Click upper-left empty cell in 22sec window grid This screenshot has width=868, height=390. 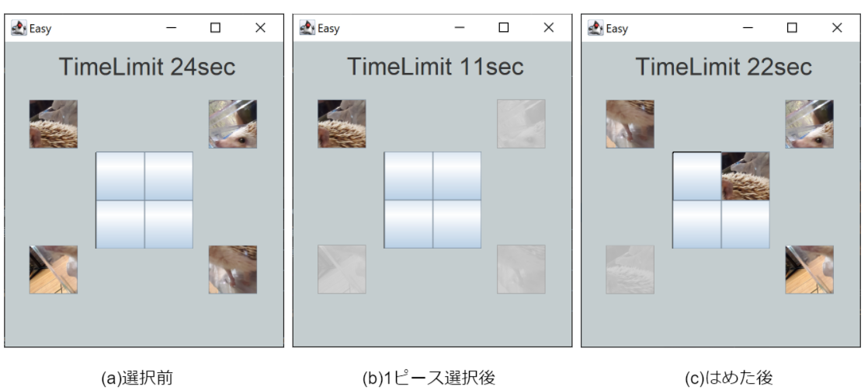tap(697, 176)
